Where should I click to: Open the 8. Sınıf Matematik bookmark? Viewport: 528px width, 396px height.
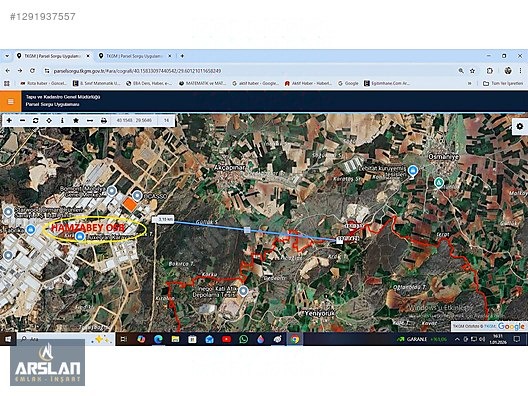click(x=97, y=83)
